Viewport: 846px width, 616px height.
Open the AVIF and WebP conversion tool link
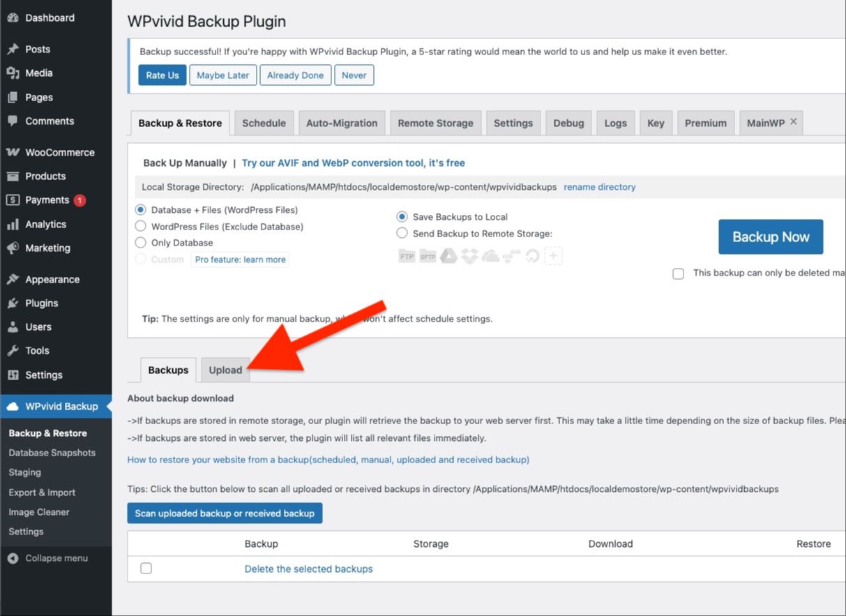pos(353,163)
